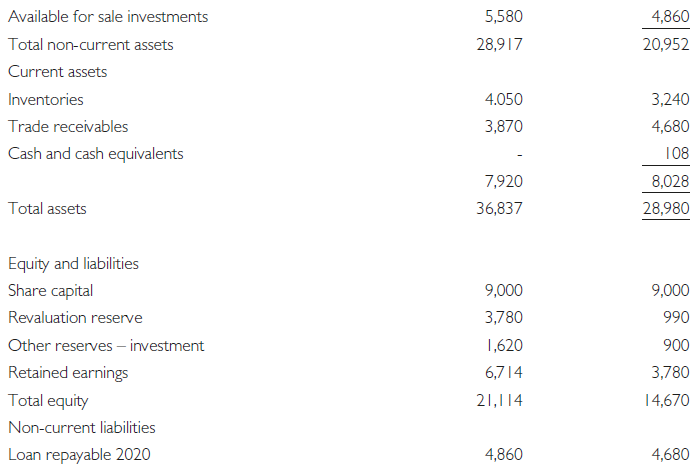Select the non-current assets total 28,917
The width and height of the screenshot is (697, 469).
click(x=502, y=45)
